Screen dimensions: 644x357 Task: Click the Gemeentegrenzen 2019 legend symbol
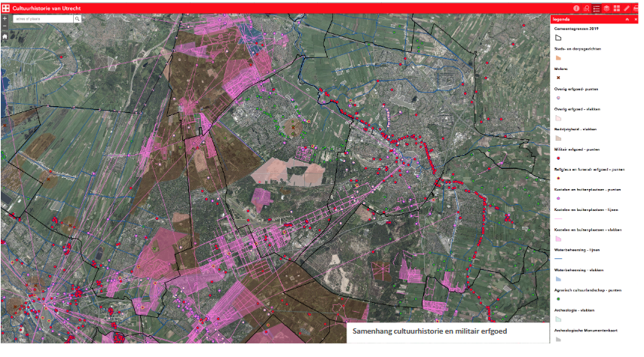tap(559, 37)
